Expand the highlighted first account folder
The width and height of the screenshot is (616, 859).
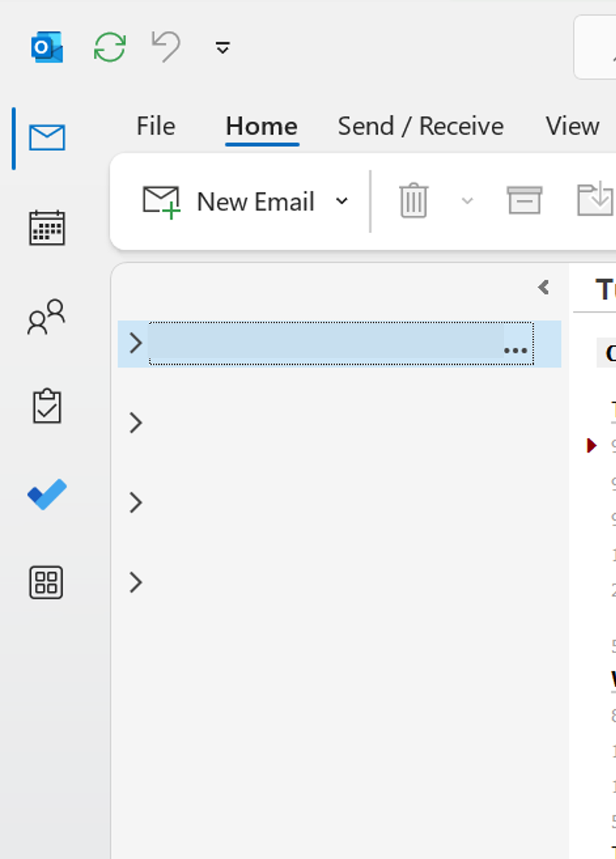[135, 344]
